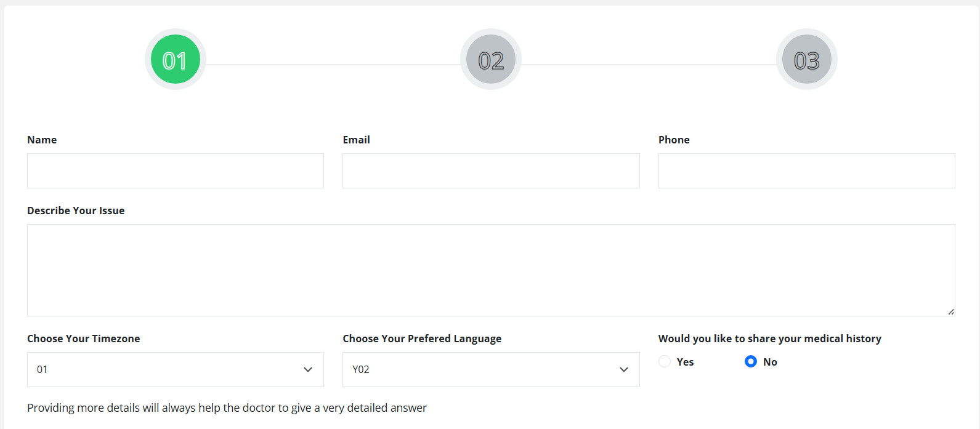Click into the Email input field
Viewport: 980px width, 429px height.
[491, 170]
